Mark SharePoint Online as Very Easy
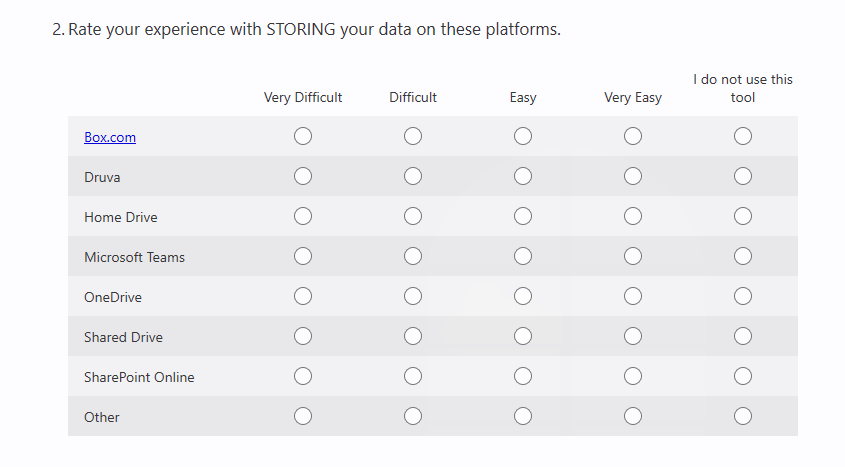The width and height of the screenshot is (845, 467). click(x=633, y=376)
